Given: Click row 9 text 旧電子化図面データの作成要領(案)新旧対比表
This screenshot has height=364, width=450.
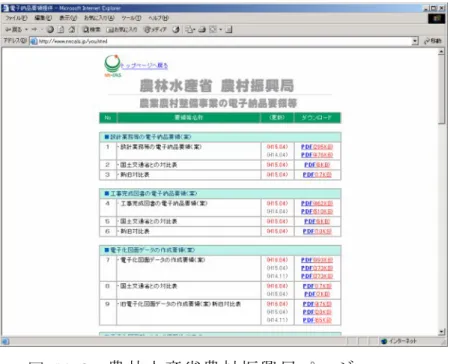Looking at the screenshot, I should (x=180, y=304).
